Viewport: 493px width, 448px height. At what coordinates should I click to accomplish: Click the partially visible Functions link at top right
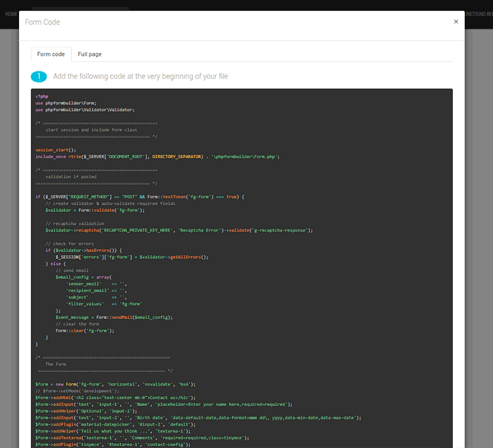[479, 14]
